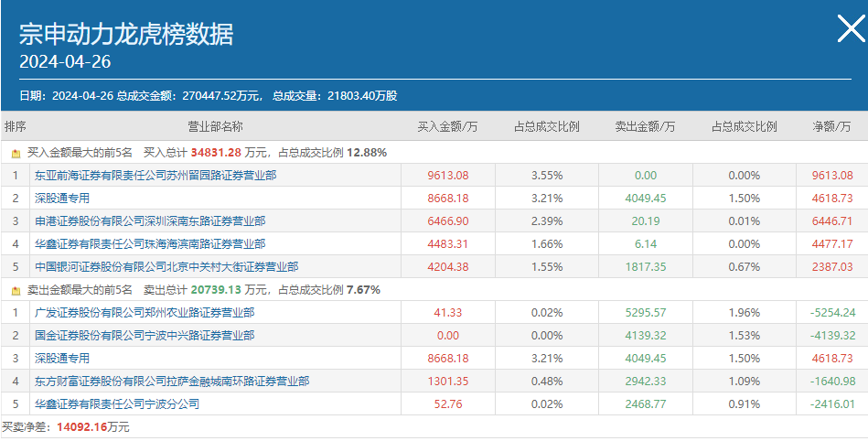The image size is (868, 441).
Task: Select the sell total value 20739.13
Action: [217, 290]
